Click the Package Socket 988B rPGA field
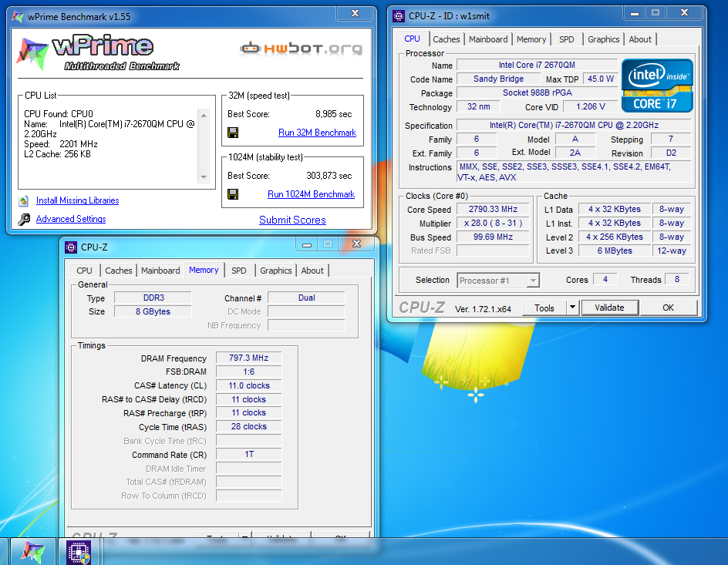The image size is (728, 565). [538, 92]
